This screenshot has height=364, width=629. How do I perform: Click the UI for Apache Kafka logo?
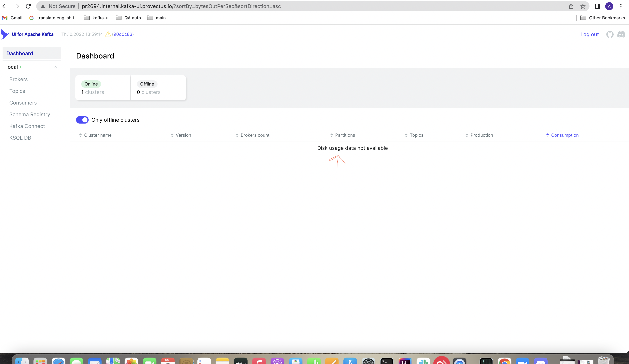[27, 34]
